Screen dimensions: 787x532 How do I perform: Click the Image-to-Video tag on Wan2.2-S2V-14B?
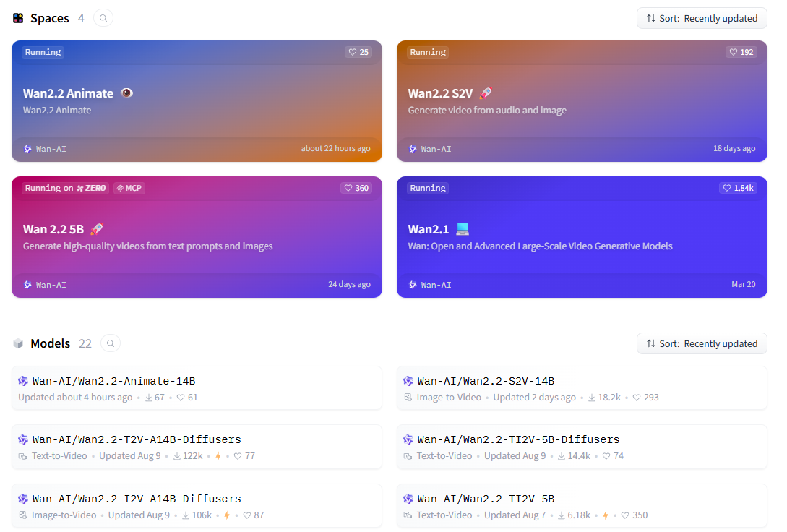448,398
